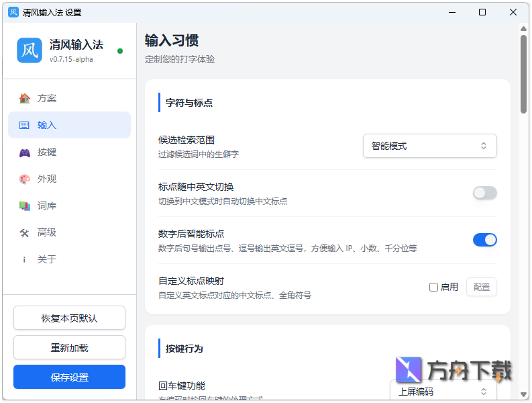Open the 词库 page

click(69, 206)
